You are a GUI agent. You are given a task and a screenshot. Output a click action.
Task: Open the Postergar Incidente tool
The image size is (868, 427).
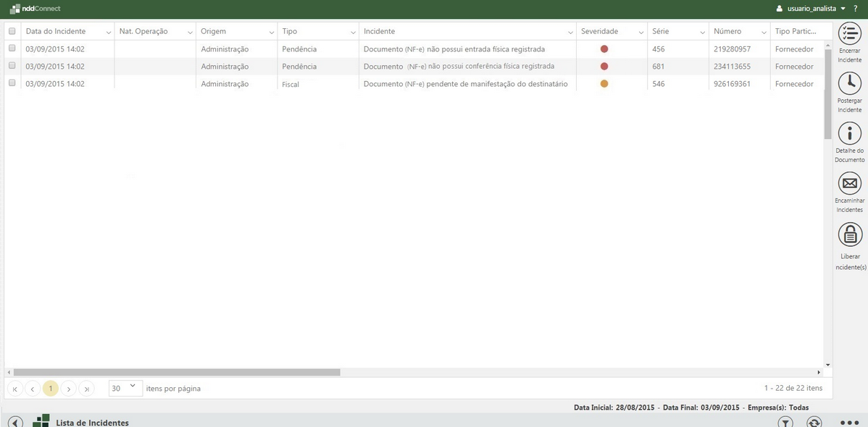pos(849,83)
